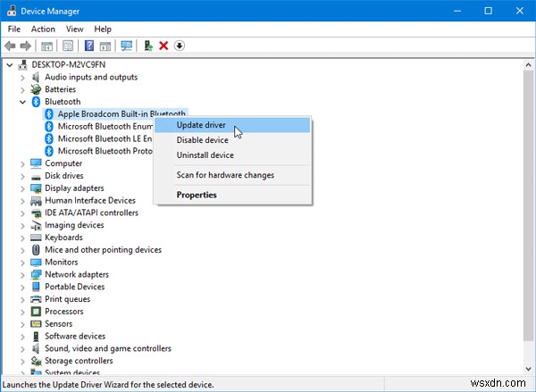Click the Processors category icon
536x392 pixels.
pyautogui.click(x=36, y=312)
